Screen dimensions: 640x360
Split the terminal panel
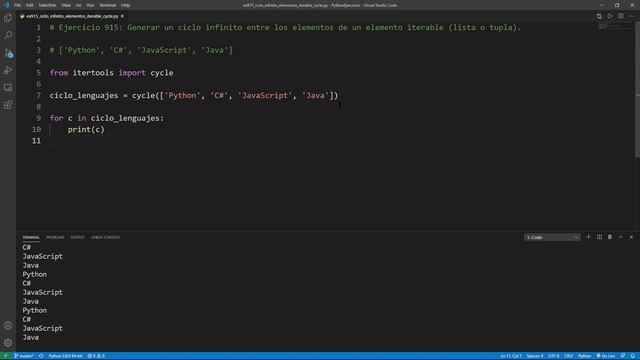pyautogui.click(x=599, y=237)
